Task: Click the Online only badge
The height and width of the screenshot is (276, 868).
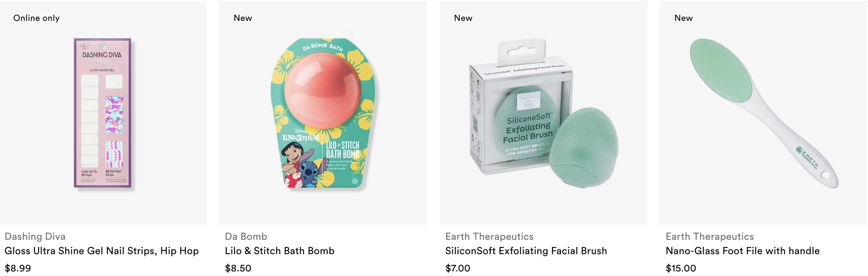Action: point(36,18)
